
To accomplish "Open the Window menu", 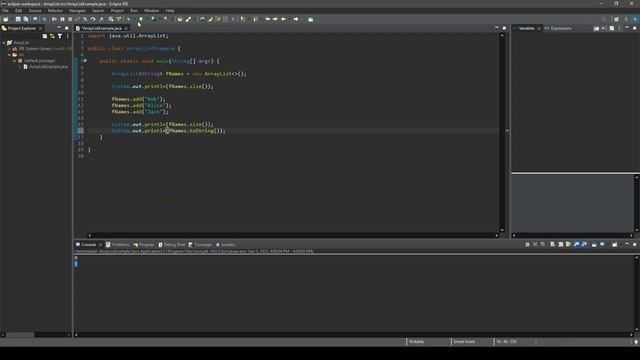I will tap(151, 11).
